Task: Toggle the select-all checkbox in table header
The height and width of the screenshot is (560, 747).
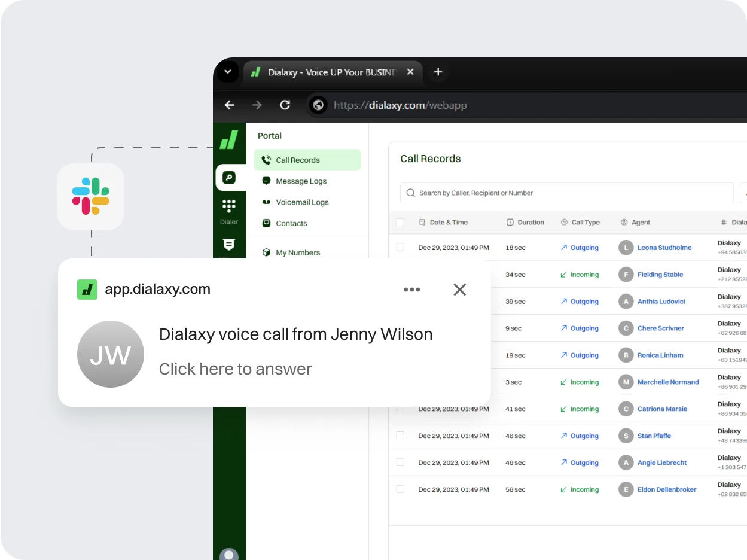Action: coord(400,223)
